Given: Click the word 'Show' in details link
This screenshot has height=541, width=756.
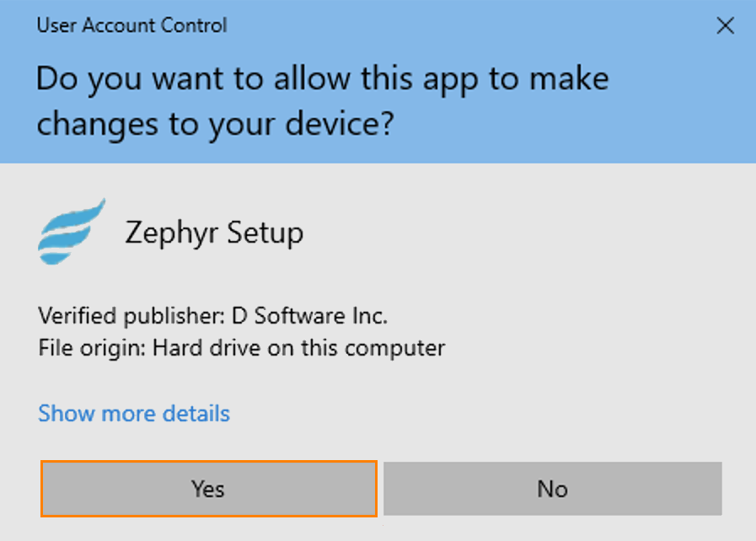Looking at the screenshot, I should click(67, 414).
